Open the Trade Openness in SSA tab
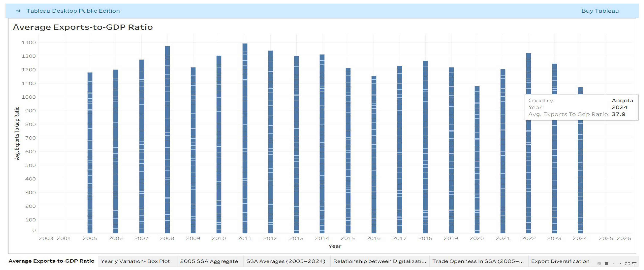 click(x=478, y=261)
